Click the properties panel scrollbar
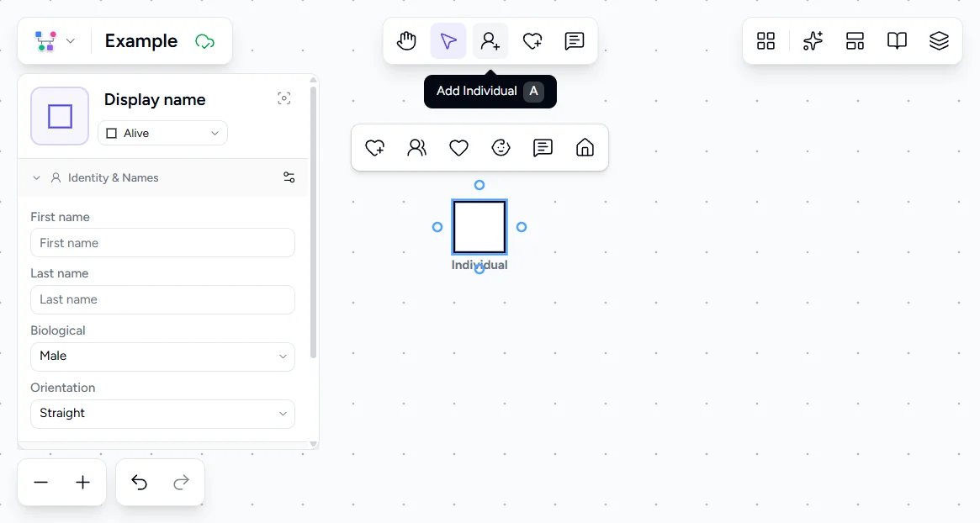This screenshot has width=980, height=523. coord(313,222)
